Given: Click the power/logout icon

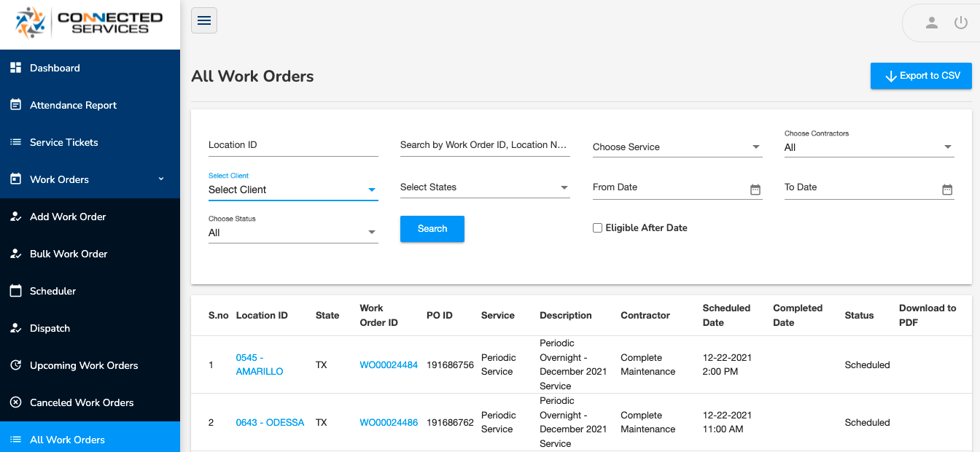Looking at the screenshot, I should tap(960, 23).
